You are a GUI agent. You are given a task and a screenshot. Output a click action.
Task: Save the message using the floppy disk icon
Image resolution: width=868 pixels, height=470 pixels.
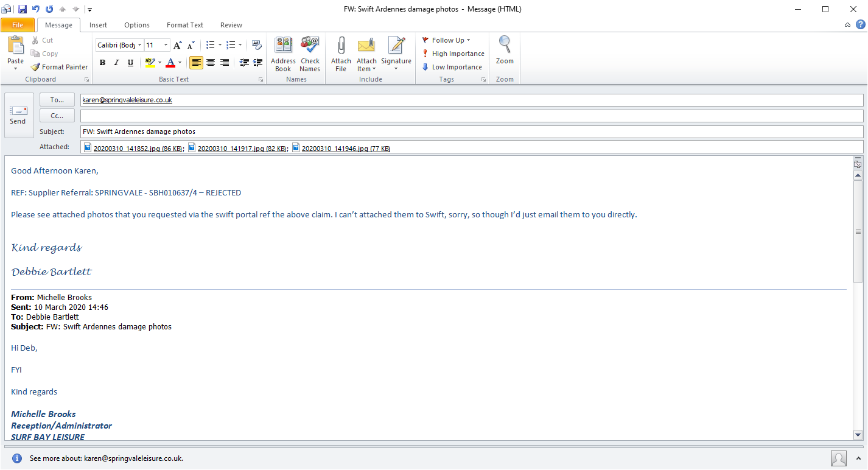[23, 9]
